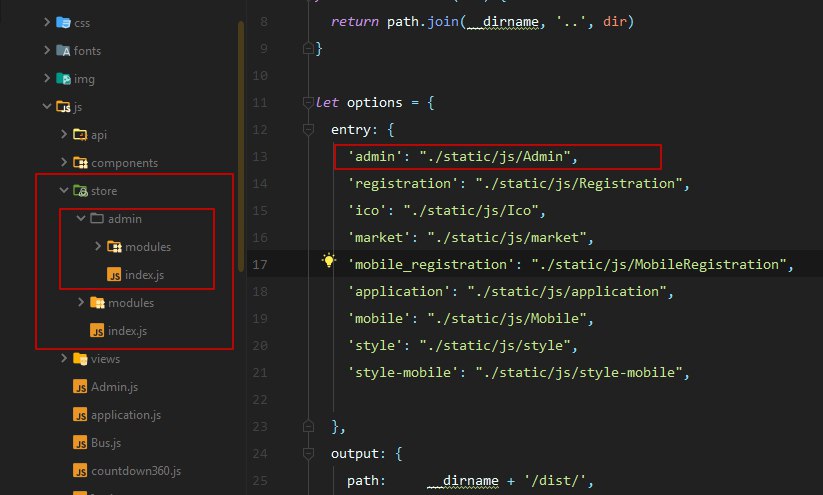Click the 'output' property on line 24
Screen dimensions: 823x495
pos(355,454)
